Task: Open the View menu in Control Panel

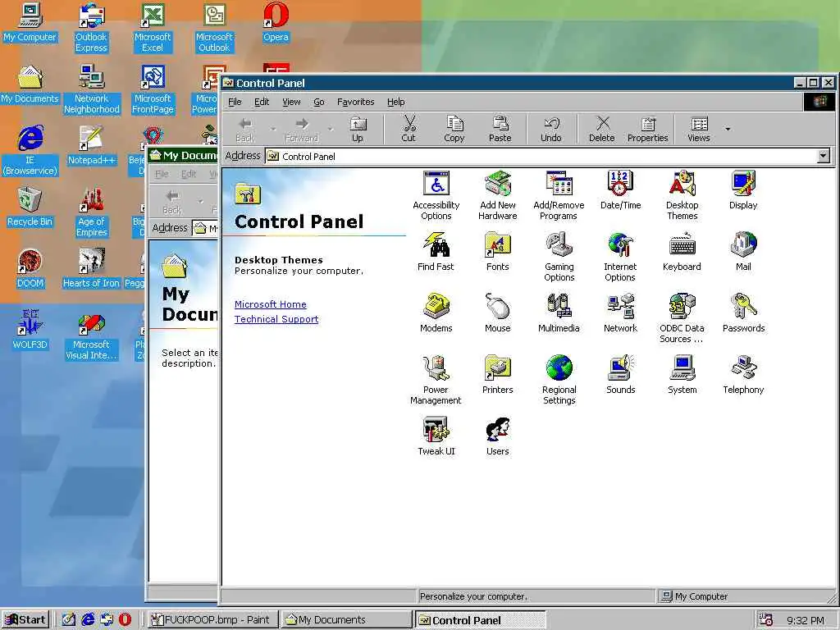Action: tap(291, 102)
